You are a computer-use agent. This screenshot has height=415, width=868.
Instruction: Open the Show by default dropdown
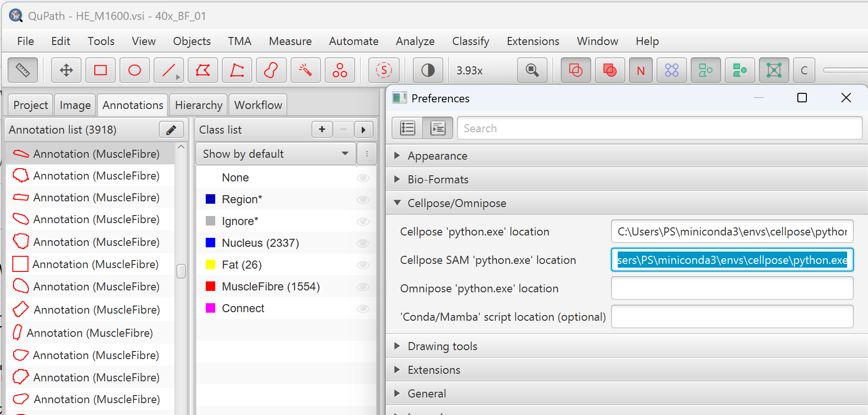click(x=276, y=154)
